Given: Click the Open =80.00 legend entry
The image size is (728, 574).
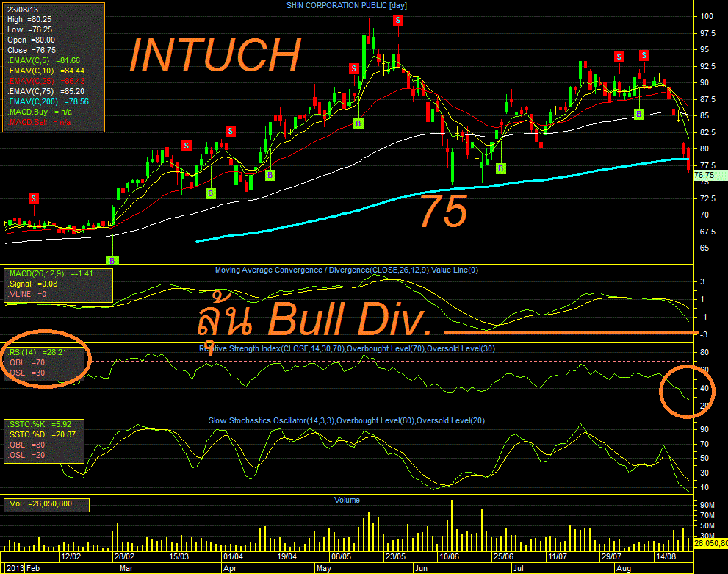Looking at the screenshot, I should tap(31, 40).
